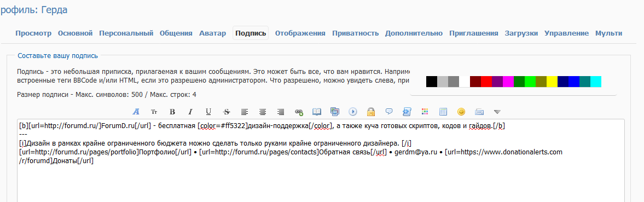Viewport: 644px width, 202px height.
Task: Pick the purple color swatch
Action: click(497, 81)
